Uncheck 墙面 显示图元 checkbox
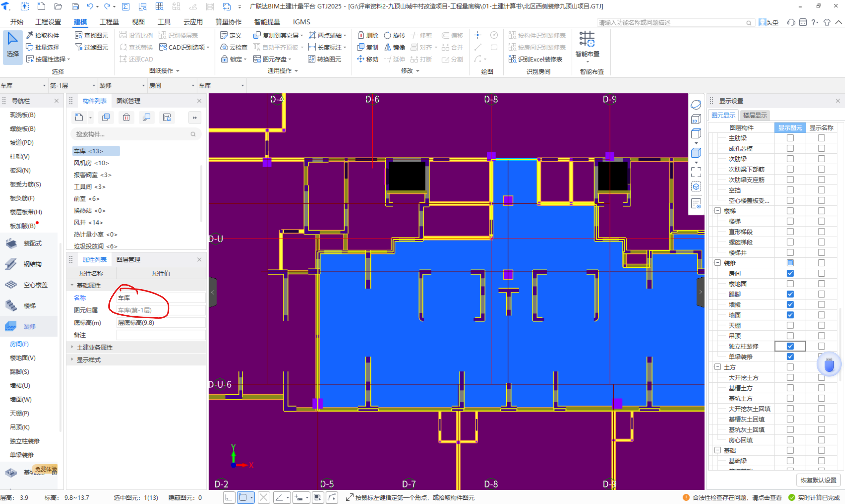 (790, 315)
